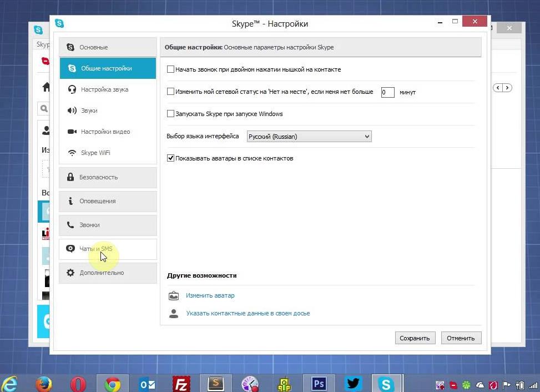Click the phone icon beside Звонки
This screenshot has width=540, height=392.
click(x=70, y=225)
